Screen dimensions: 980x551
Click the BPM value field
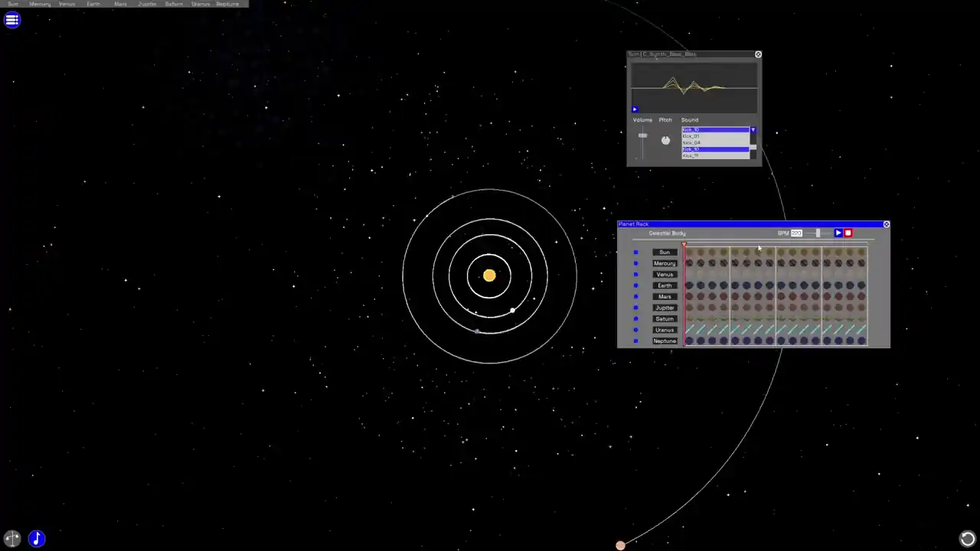(796, 233)
